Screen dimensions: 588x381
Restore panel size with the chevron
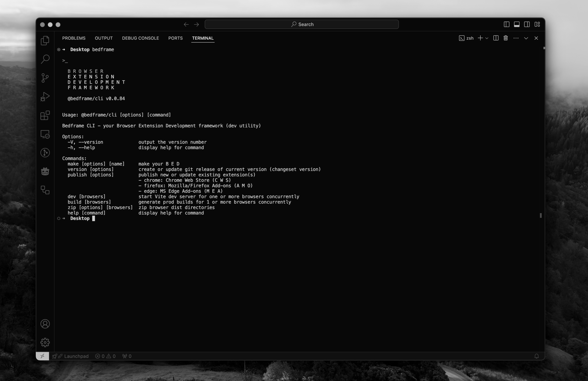click(x=526, y=38)
